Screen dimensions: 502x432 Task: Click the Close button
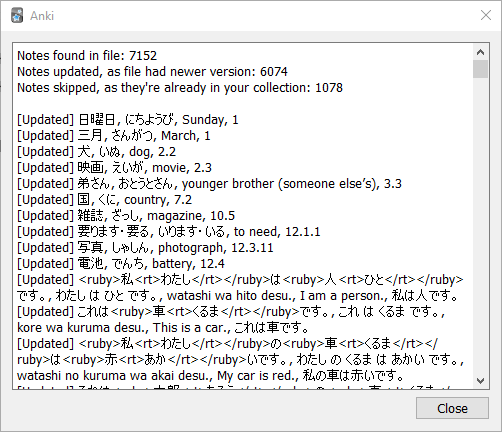(452, 408)
